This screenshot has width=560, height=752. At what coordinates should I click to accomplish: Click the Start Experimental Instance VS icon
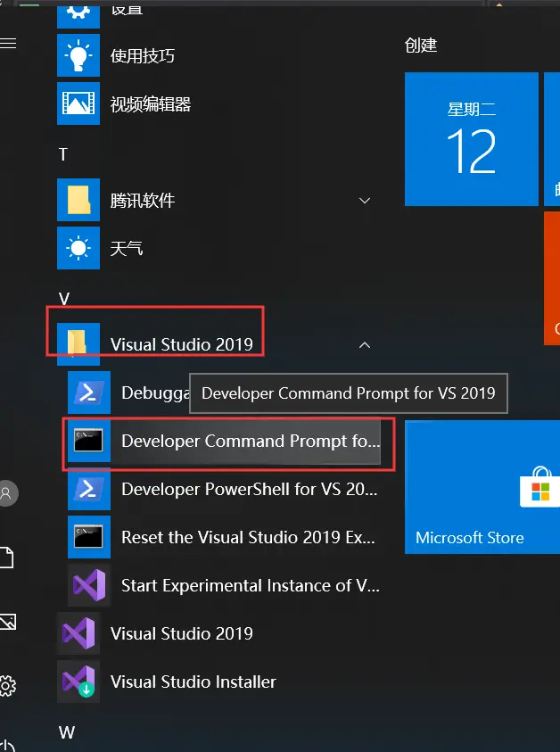(89, 585)
